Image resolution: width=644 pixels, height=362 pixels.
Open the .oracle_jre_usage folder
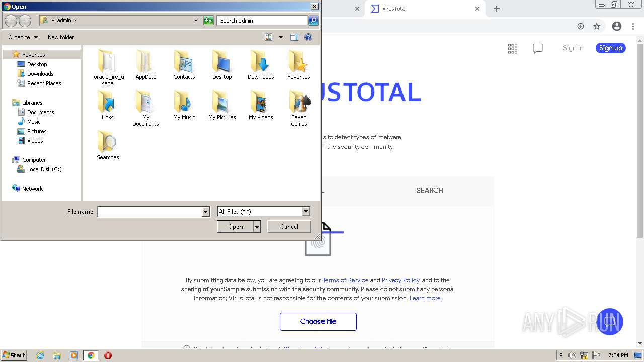(x=108, y=67)
